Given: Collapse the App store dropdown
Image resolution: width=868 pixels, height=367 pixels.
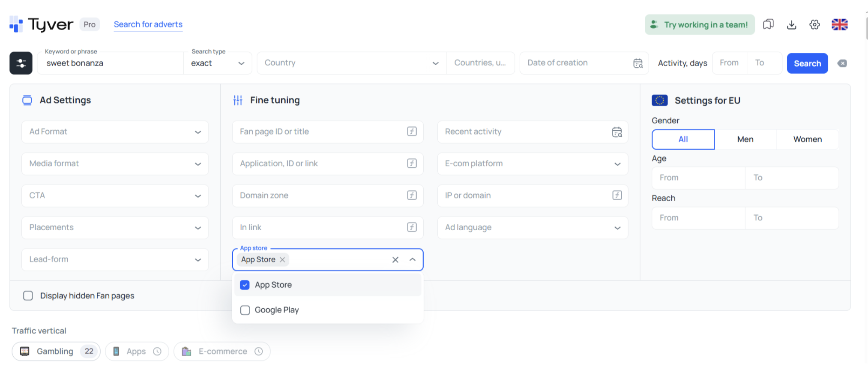Looking at the screenshot, I should tap(412, 260).
